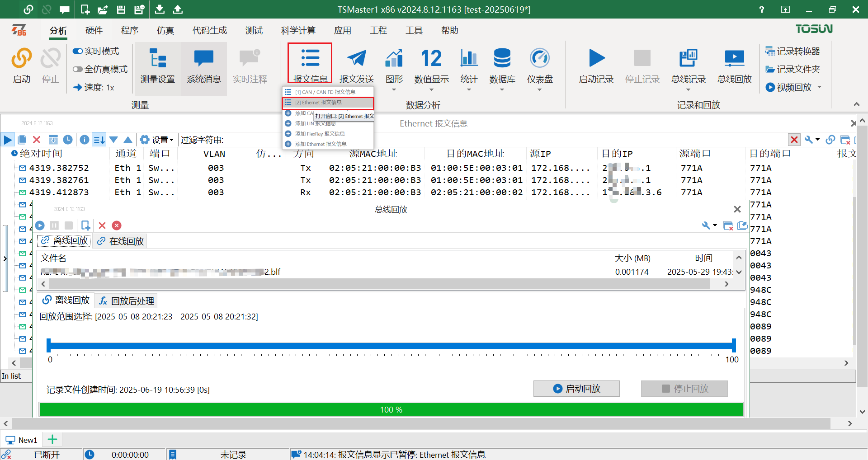The height and width of the screenshot is (460, 868).
Task: Choose [1] CAN / CAN FD 报文信息 menu item
Action: point(328,92)
